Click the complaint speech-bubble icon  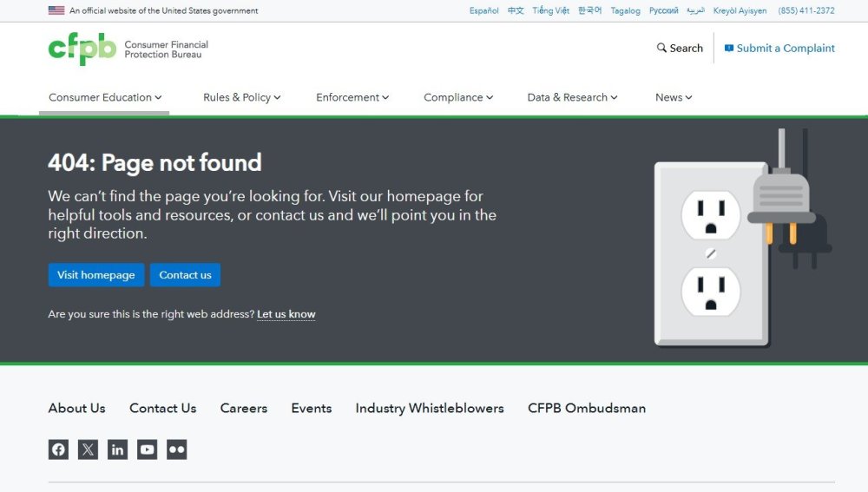729,48
